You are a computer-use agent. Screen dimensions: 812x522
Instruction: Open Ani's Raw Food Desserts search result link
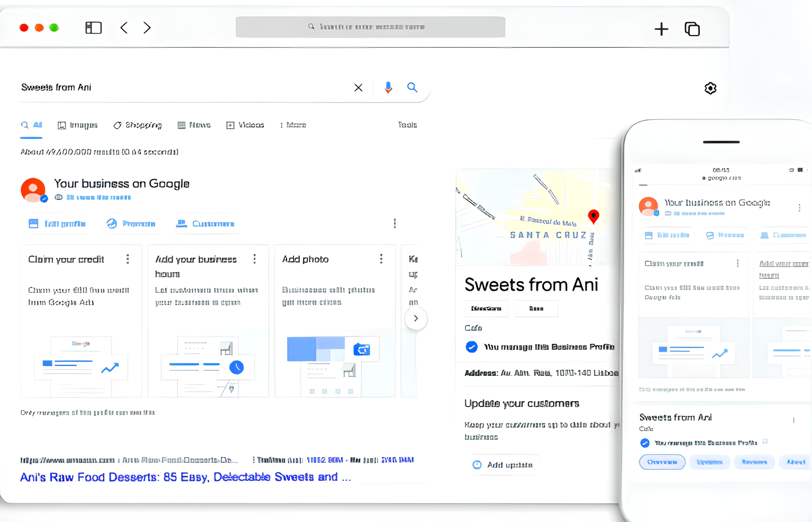click(185, 476)
